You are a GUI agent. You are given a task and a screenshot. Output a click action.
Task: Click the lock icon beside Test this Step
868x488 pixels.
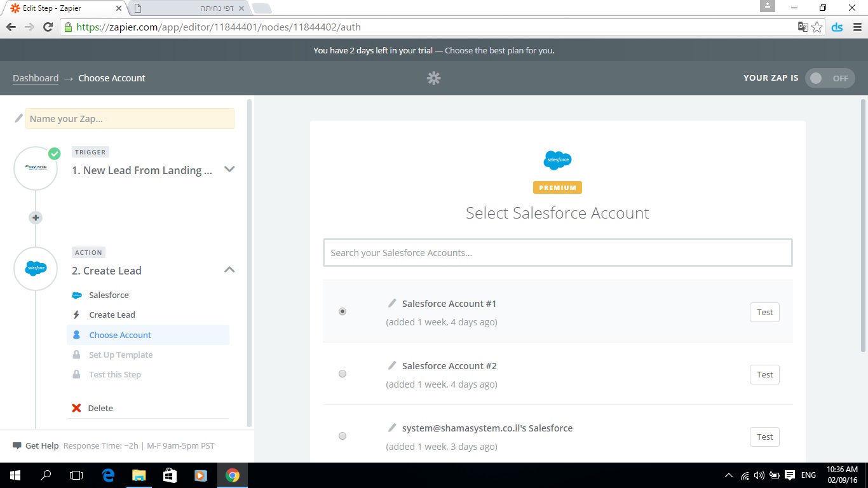76,374
